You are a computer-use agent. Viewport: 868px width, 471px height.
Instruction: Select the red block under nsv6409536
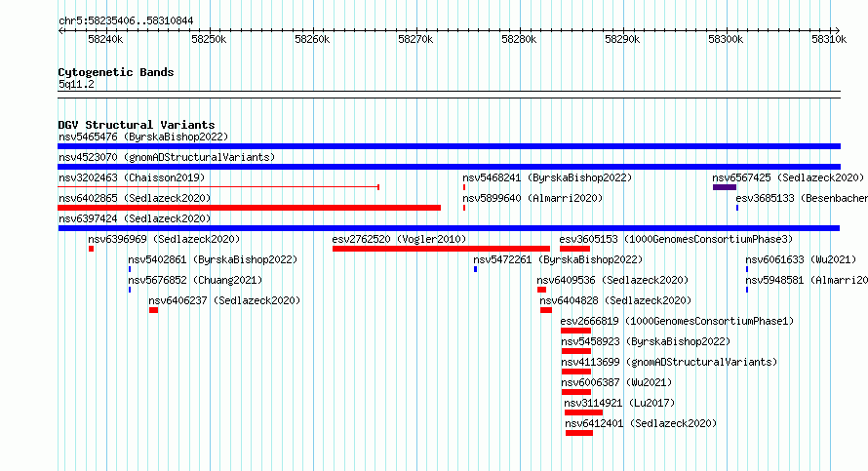[x=542, y=290]
